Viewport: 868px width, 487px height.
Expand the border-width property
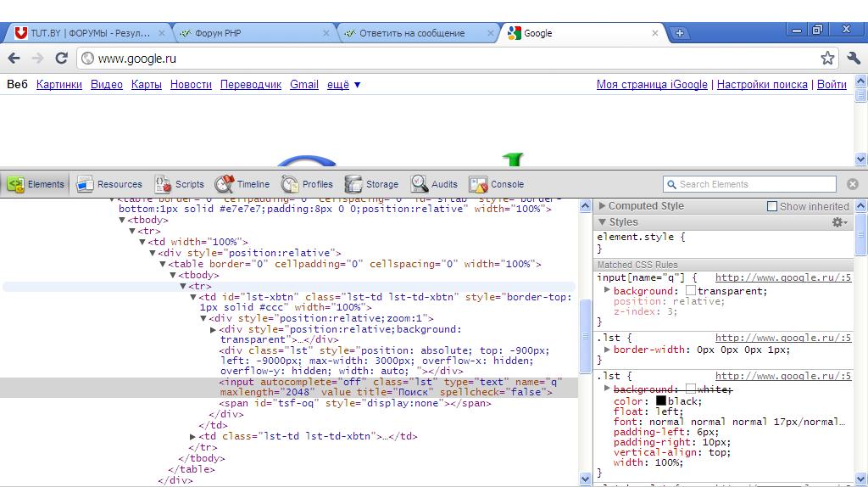(607, 349)
